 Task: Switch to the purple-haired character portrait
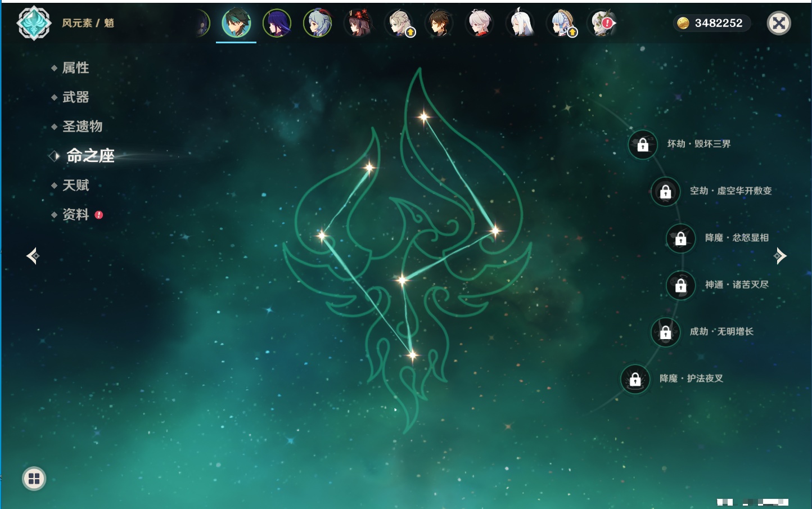277,23
